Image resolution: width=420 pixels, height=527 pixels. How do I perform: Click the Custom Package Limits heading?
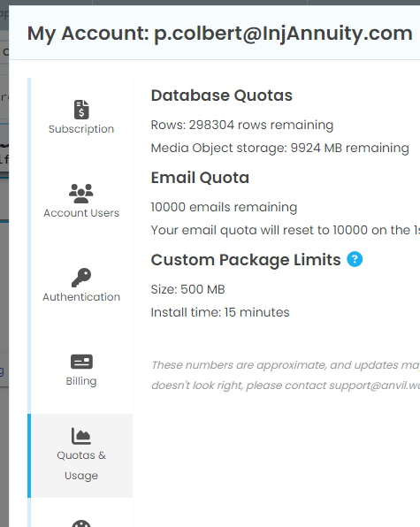click(x=246, y=260)
